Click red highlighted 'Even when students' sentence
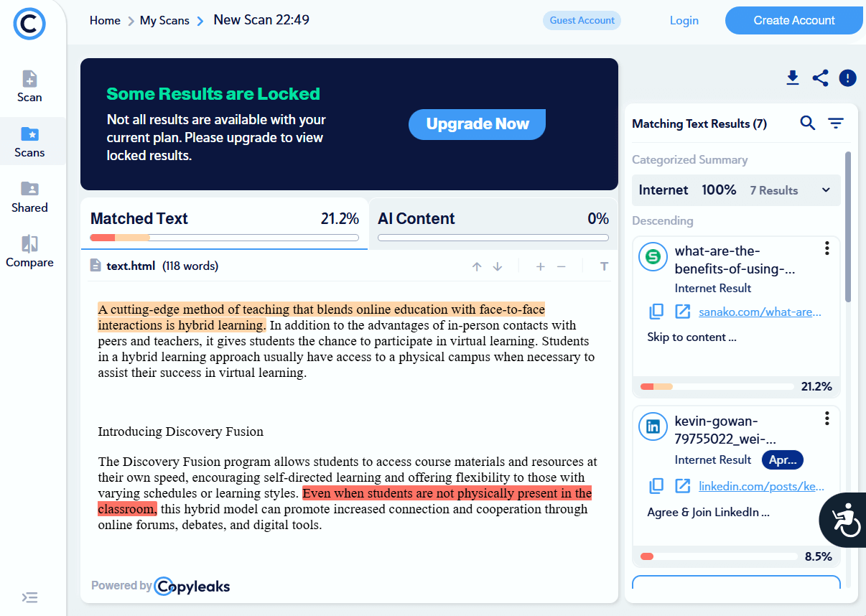 pos(345,501)
